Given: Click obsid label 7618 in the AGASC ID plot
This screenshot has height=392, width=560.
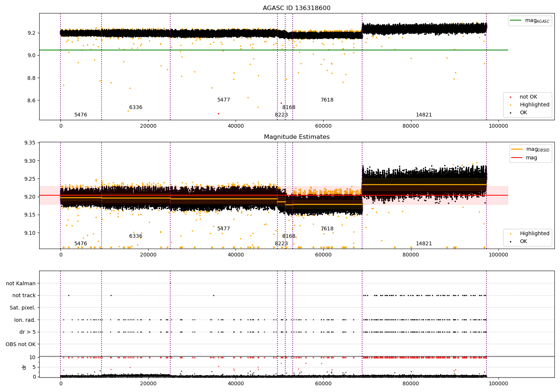Looking at the screenshot, I should coord(327,100).
